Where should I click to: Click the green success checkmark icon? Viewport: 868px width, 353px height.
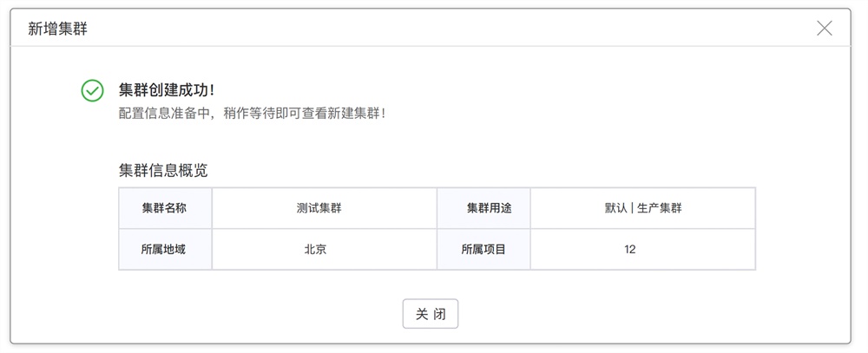93,91
